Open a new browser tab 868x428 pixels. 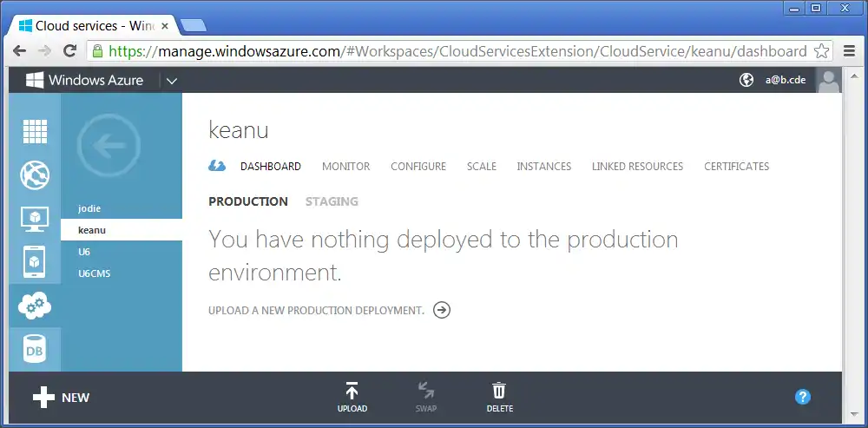[194, 25]
